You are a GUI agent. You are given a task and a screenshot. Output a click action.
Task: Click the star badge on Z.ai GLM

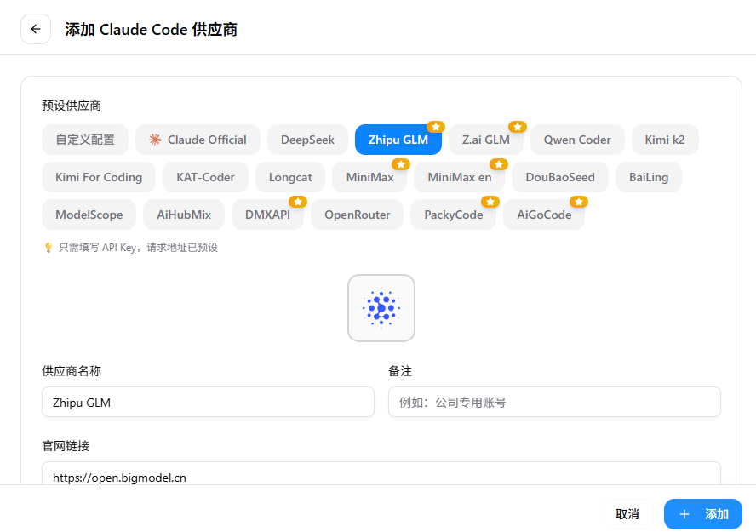tap(517, 127)
